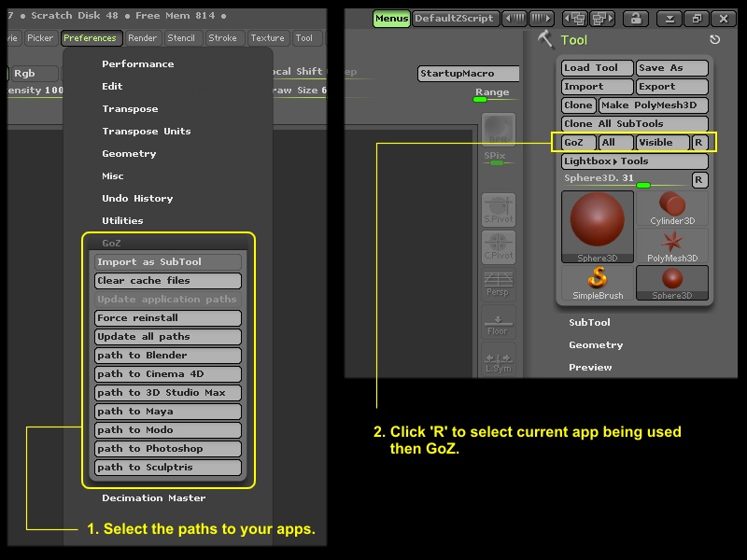The width and height of the screenshot is (747, 560).
Task: Click path to 3D Studio Max button
Action: pyautogui.click(x=168, y=393)
